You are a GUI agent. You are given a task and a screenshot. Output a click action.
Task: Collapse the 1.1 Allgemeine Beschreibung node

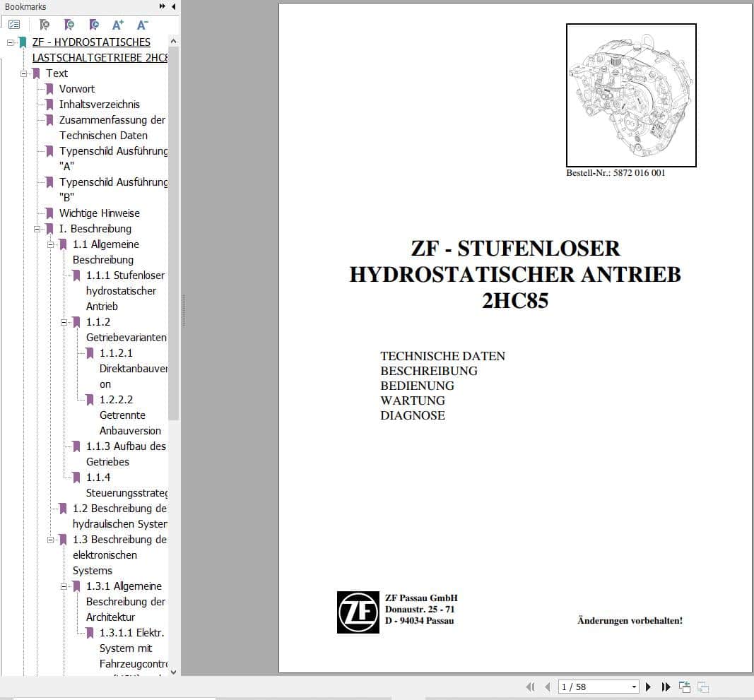pyautogui.click(x=50, y=244)
